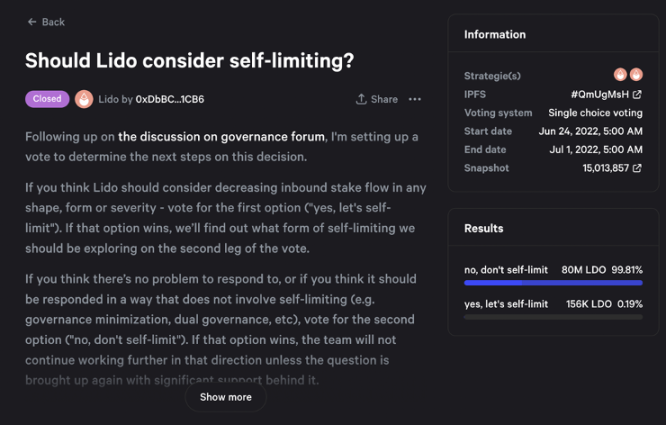
Task: Click the Single choice voting value
Action: point(595,112)
